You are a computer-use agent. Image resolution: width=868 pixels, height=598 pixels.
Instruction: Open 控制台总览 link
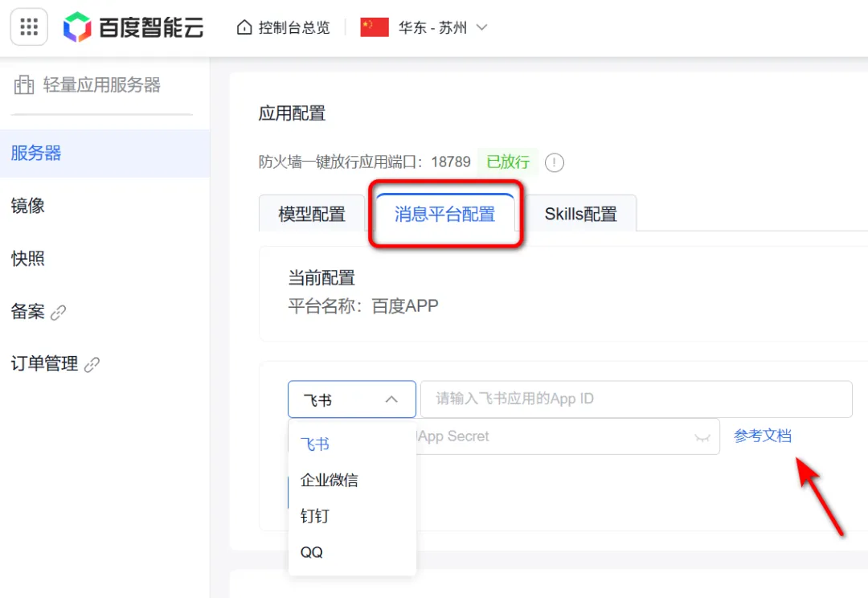[x=294, y=27]
